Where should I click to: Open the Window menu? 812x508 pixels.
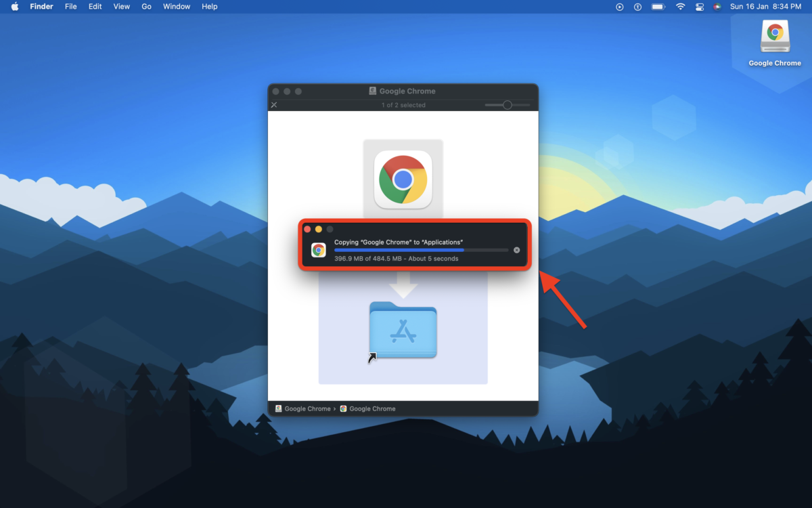coord(176,7)
